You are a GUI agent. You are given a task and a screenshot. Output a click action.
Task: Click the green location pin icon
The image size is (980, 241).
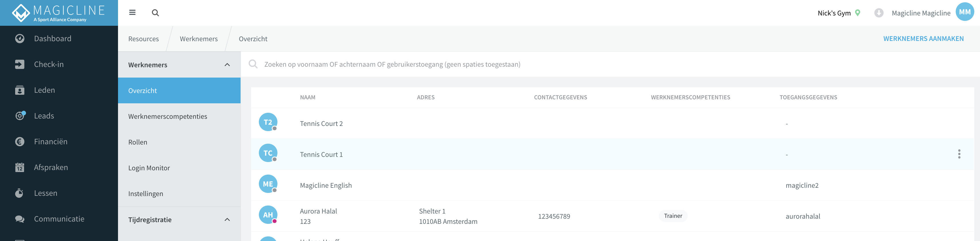tap(857, 13)
